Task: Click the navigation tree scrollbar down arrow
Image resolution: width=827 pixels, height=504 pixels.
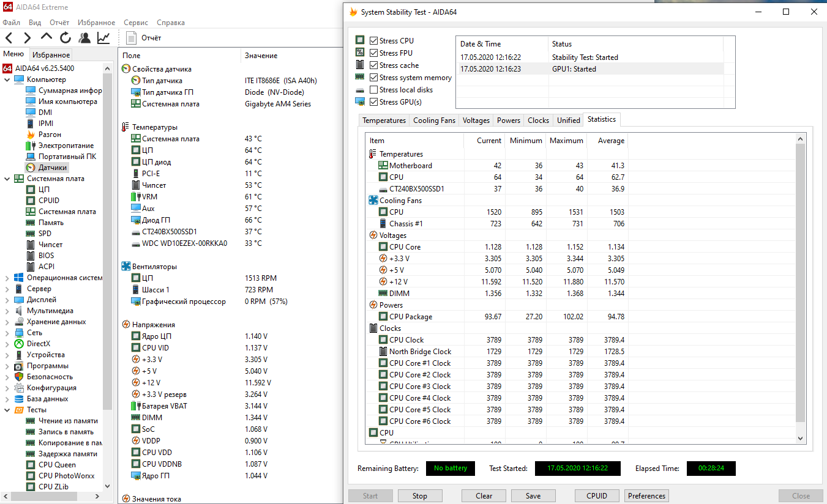Action: [108, 487]
